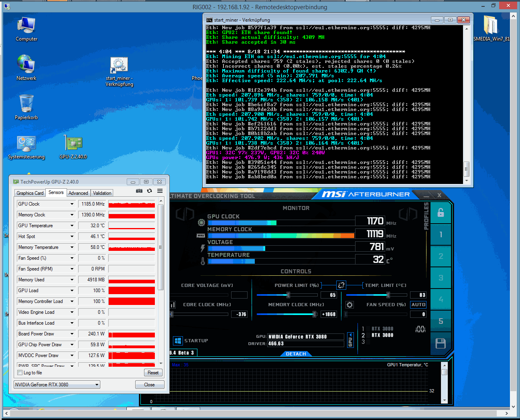Image resolution: width=520 pixels, height=420 pixels.
Task: Select Afterburner profile slot 2
Action: 441,256
